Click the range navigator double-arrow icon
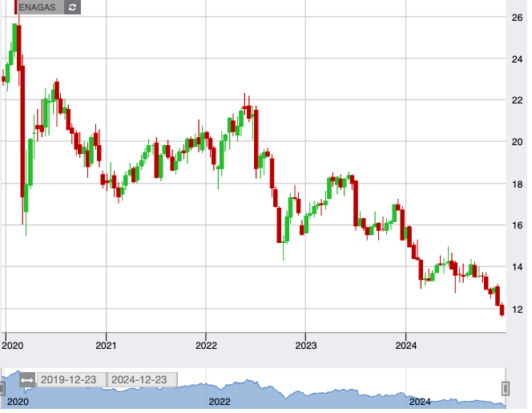Viewport: 532px width, 413px height. [x=26, y=379]
